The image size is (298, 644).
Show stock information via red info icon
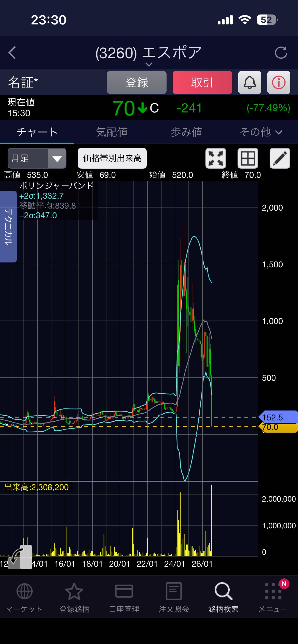click(279, 82)
